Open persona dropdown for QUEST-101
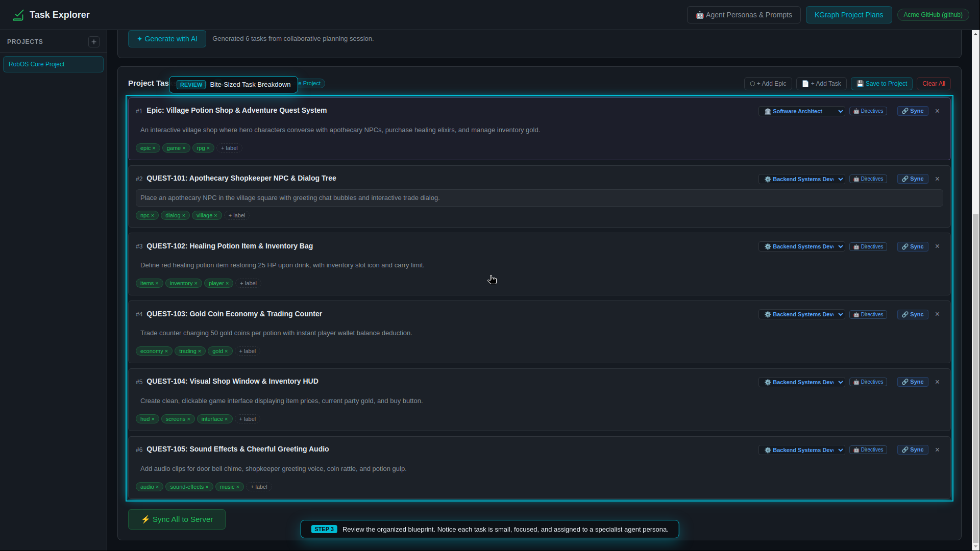This screenshot has width=980, height=551. [801, 179]
